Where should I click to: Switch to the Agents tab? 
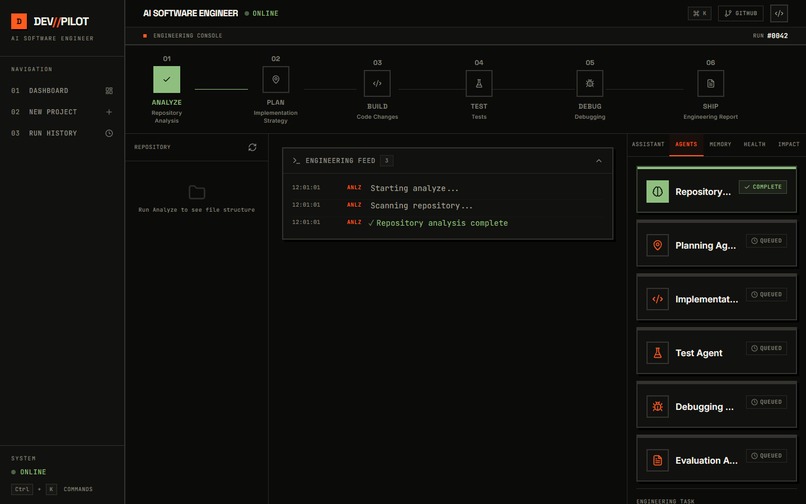pos(686,145)
